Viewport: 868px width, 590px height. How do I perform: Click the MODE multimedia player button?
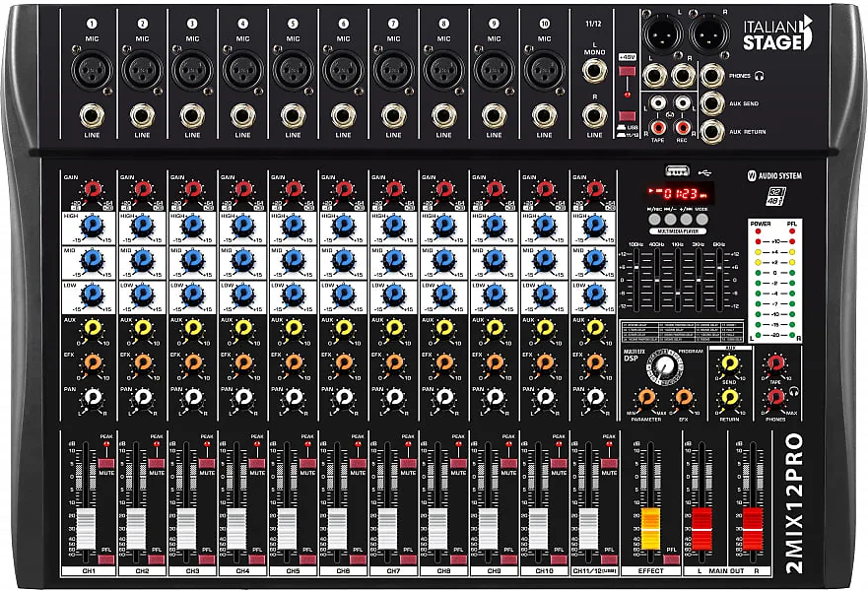point(701,220)
